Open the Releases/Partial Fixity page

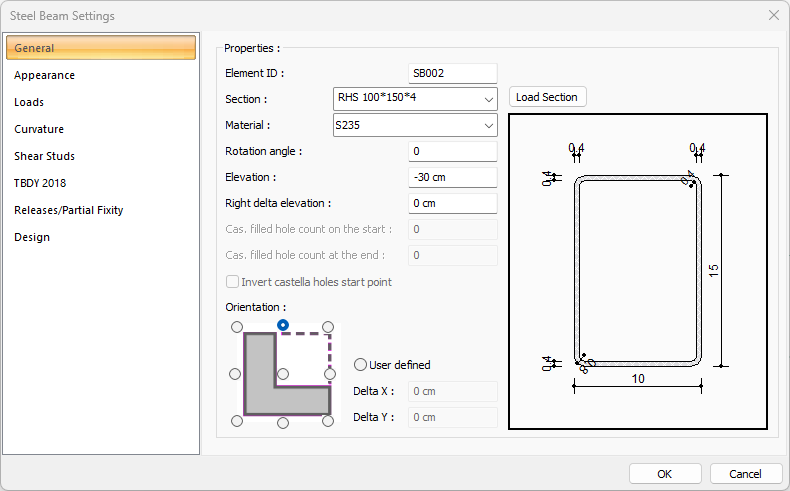click(69, 210)
